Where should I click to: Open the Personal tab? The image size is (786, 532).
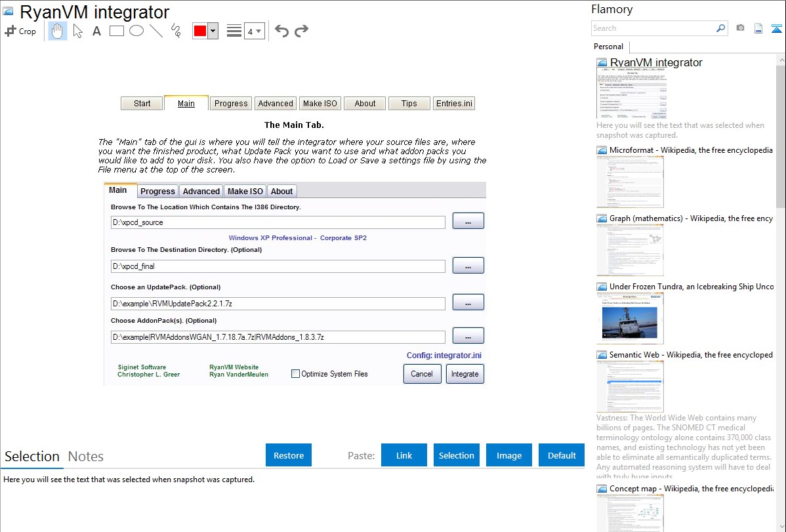click(609, 47)
